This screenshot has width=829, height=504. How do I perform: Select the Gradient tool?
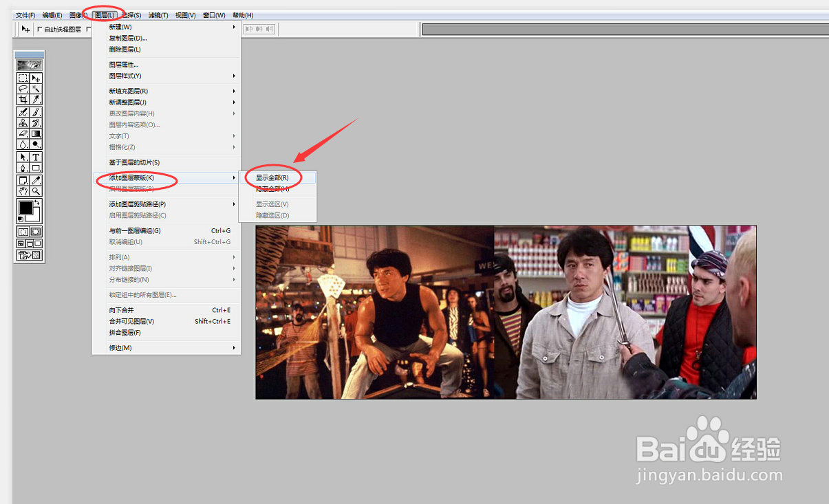[35, 133]
